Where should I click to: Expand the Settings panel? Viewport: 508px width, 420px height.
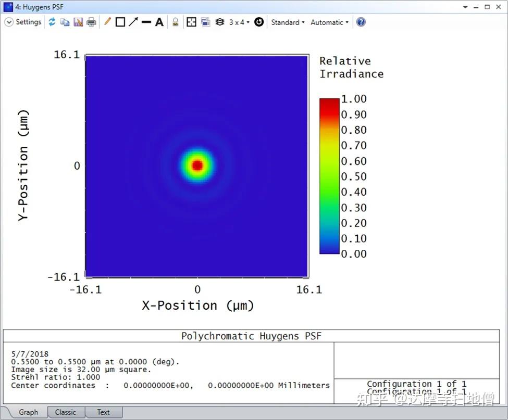coord(9,22)
